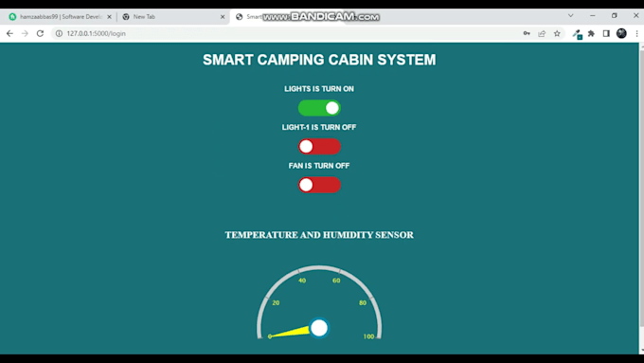Viewport: 644px width, 363px height.
Task: Bookmark this page with star
Action: point(557,34)
